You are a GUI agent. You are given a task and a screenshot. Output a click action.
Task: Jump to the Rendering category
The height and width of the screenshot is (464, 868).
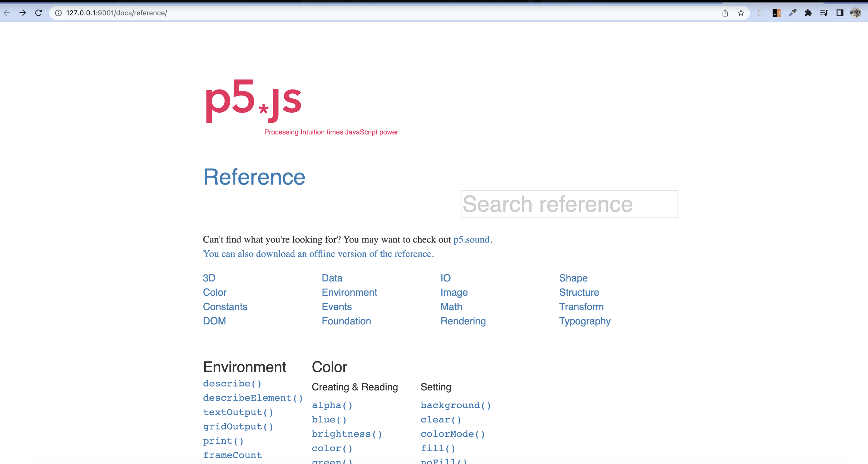(463, 321)
